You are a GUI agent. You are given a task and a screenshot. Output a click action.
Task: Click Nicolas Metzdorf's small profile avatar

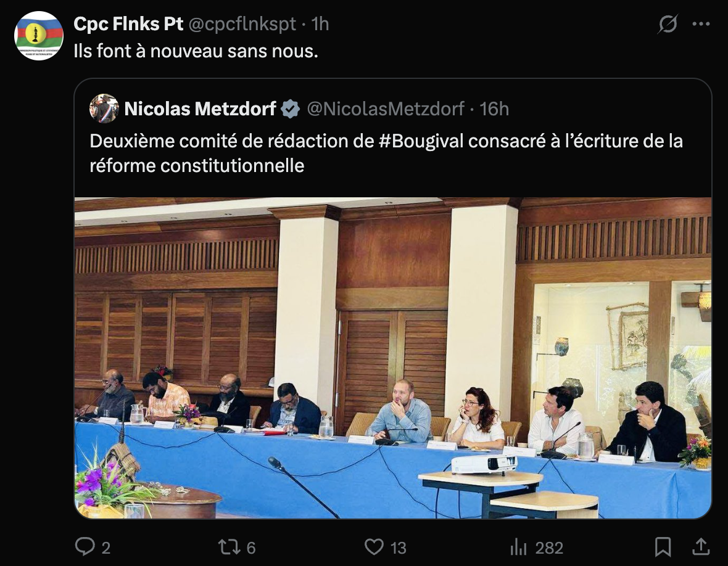pos(104,109)
